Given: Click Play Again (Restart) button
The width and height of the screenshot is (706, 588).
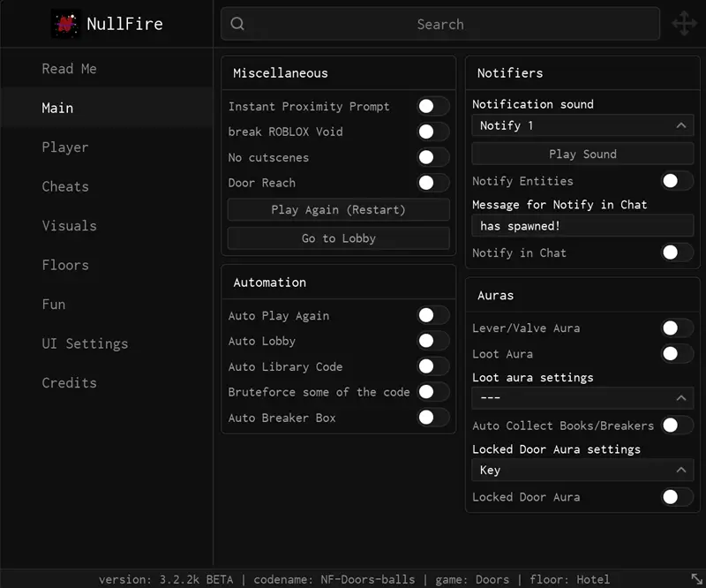Looking at the screenshot, I should click(339, 209).
